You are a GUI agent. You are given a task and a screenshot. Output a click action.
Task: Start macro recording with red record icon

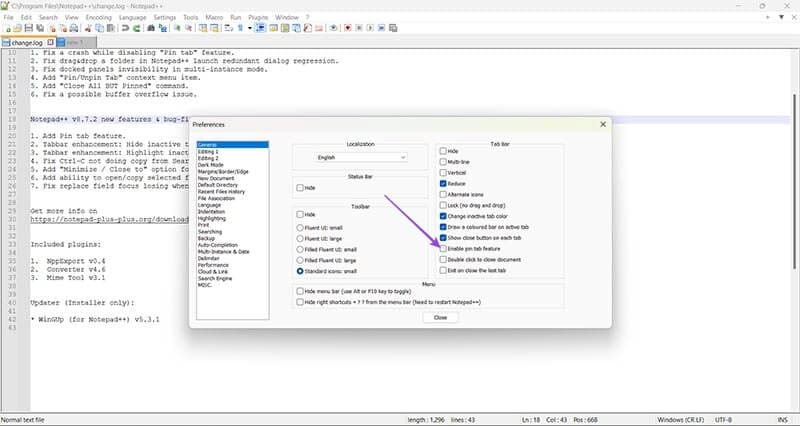point(347,28)
